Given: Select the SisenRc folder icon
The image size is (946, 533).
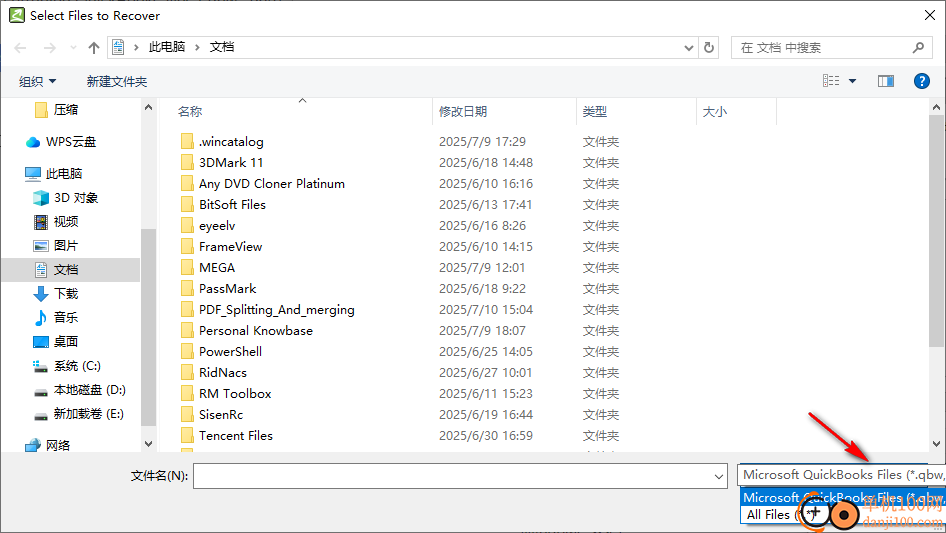Looking at the screenshot, I should coord(187,415).
